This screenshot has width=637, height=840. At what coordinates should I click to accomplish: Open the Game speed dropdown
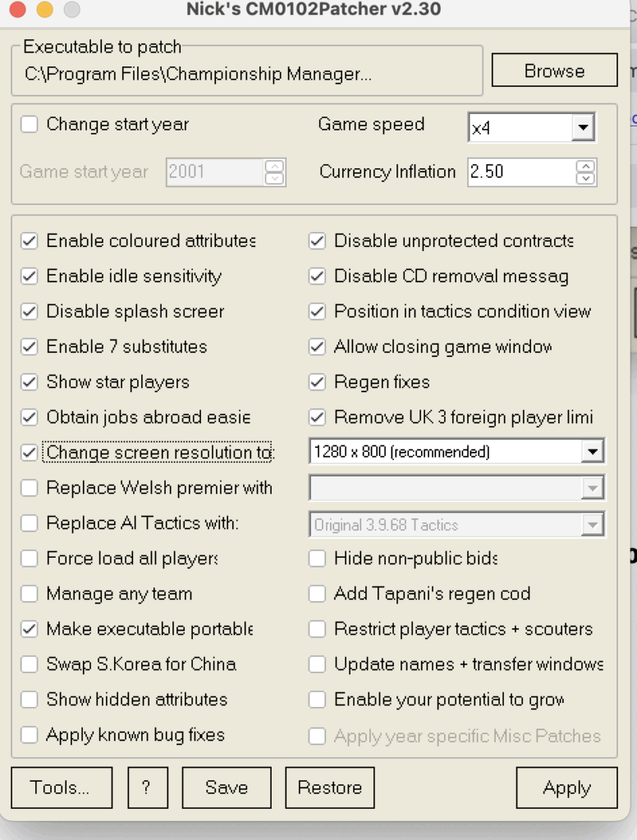582,127
